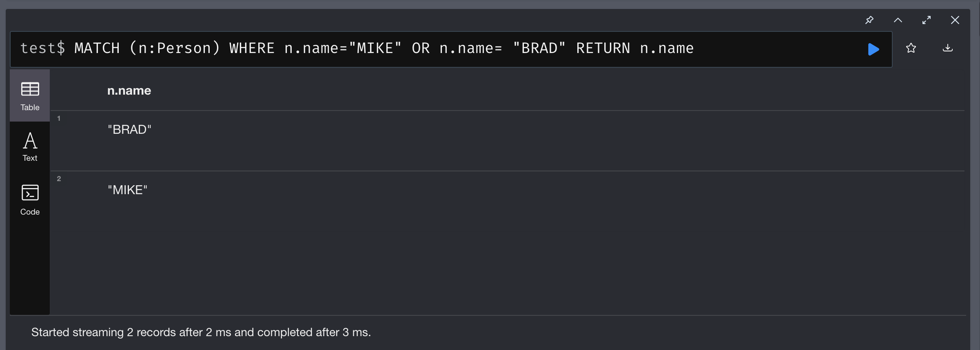Viewport: 980px width, 350px height.
Task: Click row number 2 in results
Action: click(59, 179)
